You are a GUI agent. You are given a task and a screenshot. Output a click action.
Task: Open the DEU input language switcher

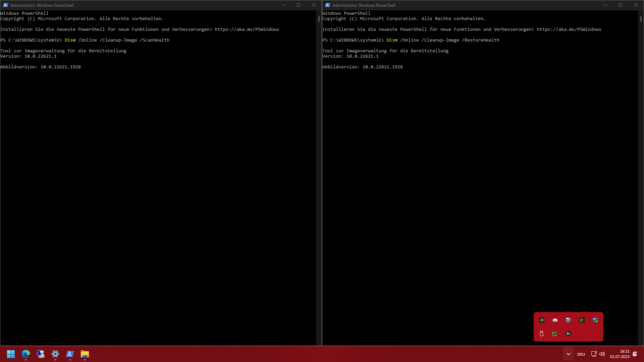pos(581,354)
